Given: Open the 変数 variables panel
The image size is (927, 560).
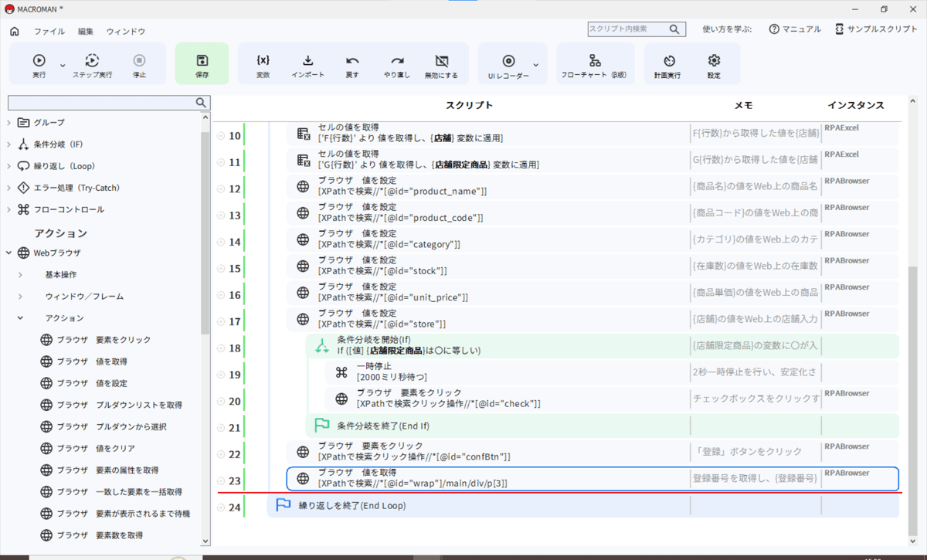Looking at the screenshot, I should (x=263, y=65).
